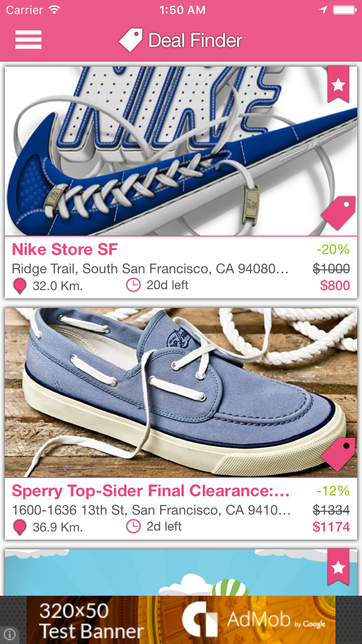Tap the $1174 discounted price
This screenshot has width=362, height=644.
331,527
